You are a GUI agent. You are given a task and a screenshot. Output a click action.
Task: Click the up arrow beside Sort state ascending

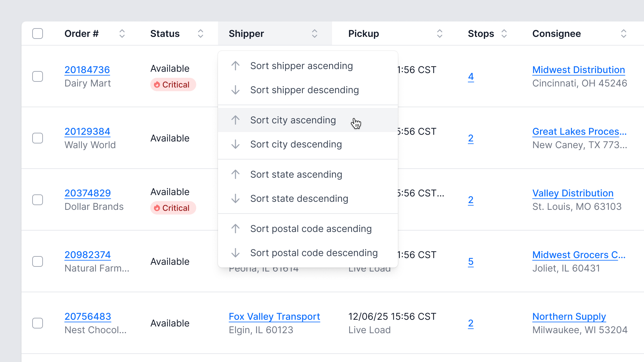[x=235, y=174]
